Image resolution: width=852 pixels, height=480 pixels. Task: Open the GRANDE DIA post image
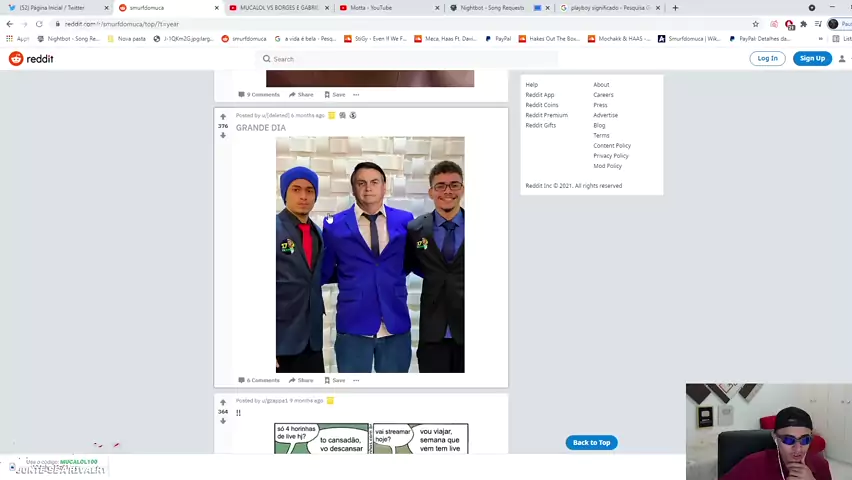pos(370,255)
